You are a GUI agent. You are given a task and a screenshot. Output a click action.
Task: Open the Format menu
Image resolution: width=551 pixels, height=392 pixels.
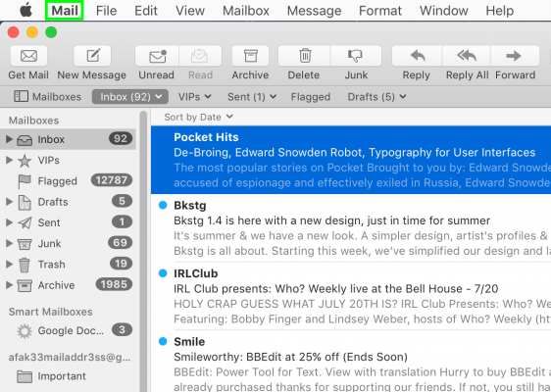tap(380, 11)
